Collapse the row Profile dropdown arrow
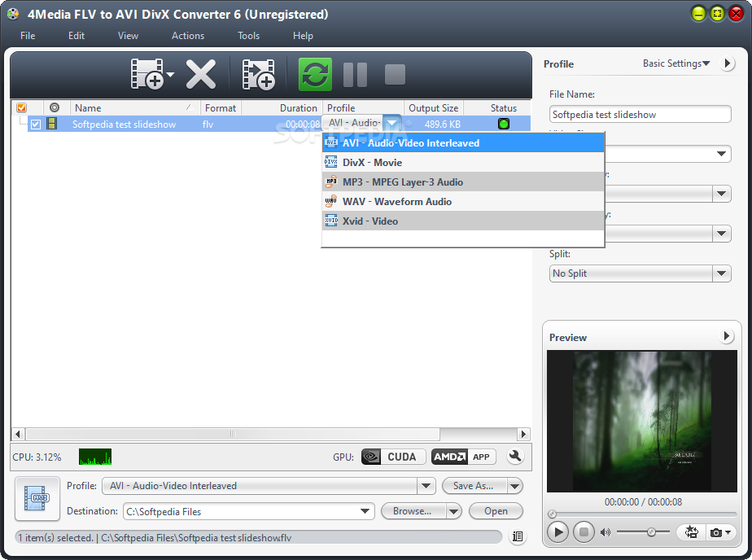Screen dimensions: 752x560 pyautogui.click(x=391, y=123)
